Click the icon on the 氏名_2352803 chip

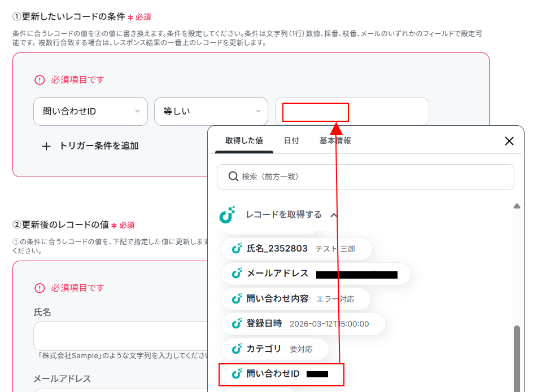[x=237, y=248]
